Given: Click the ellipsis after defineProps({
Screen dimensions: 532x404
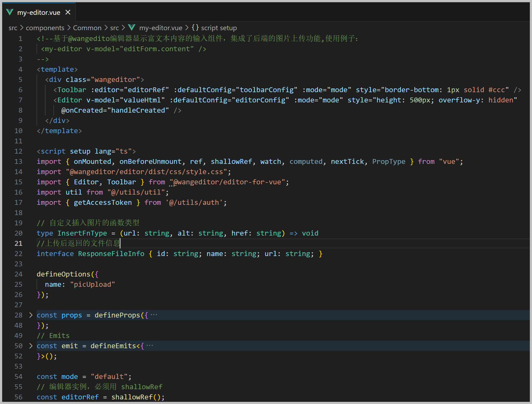Looking at the screenshot, I should (x=154, y=315).
